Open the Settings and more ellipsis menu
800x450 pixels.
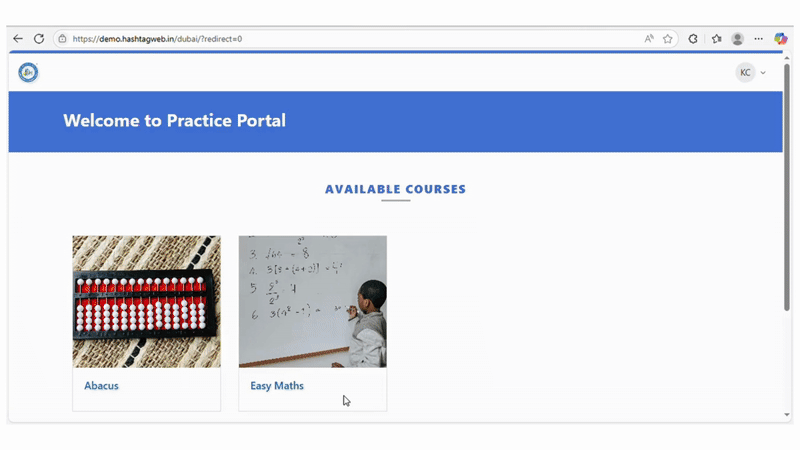tap(759, 39)
